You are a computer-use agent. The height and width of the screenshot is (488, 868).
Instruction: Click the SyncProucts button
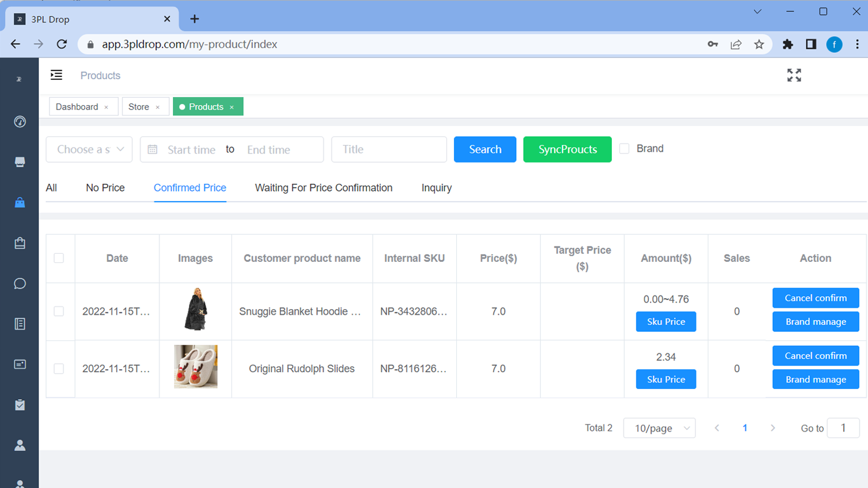(x=567, y=150)
